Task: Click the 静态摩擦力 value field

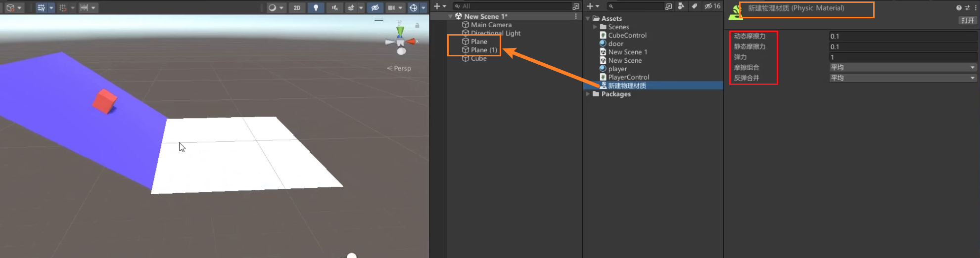Action: 903,46
